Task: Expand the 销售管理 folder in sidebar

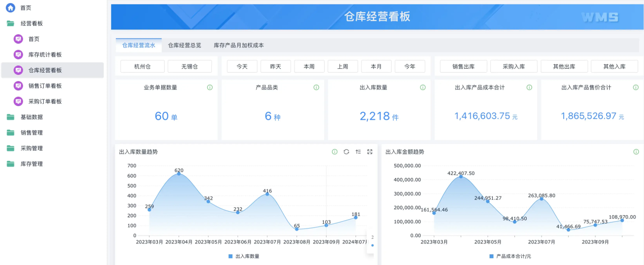Action: (x=32, y=132)
